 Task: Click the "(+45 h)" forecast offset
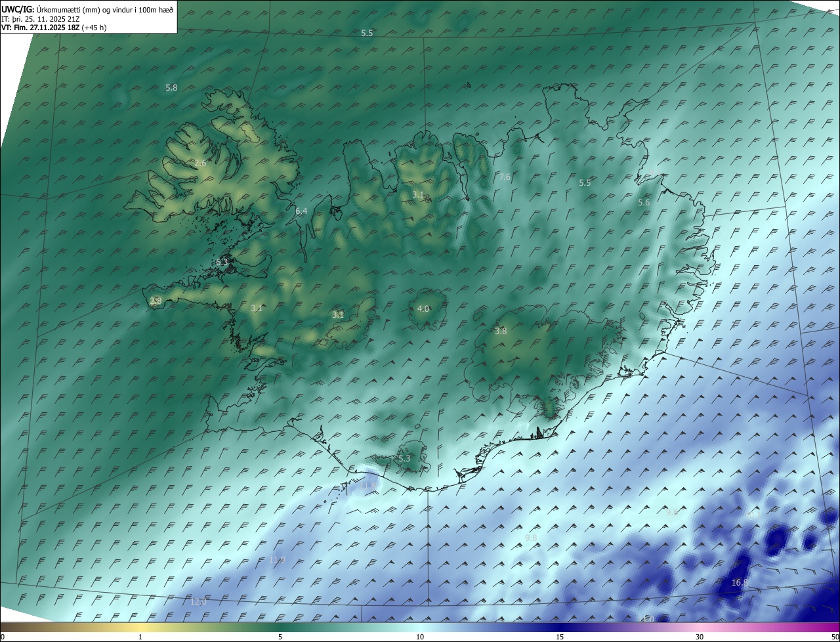[x=94, y=28]
